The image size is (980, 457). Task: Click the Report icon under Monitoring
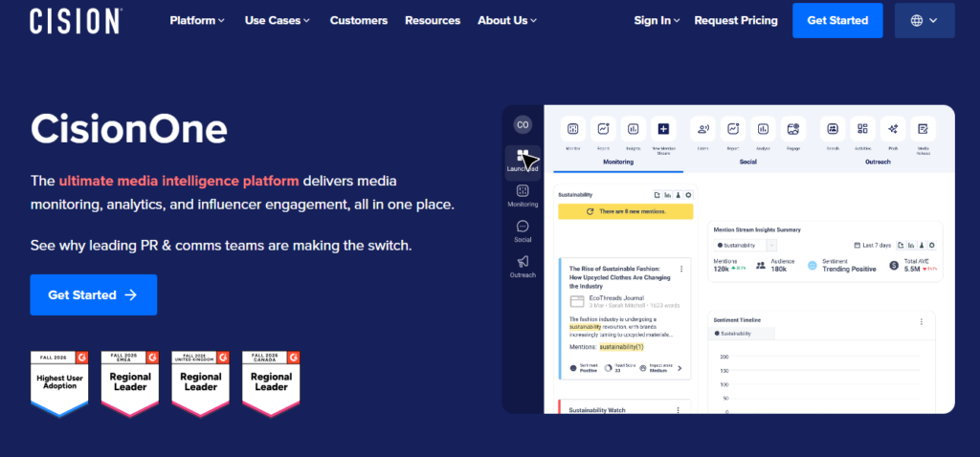603,129
